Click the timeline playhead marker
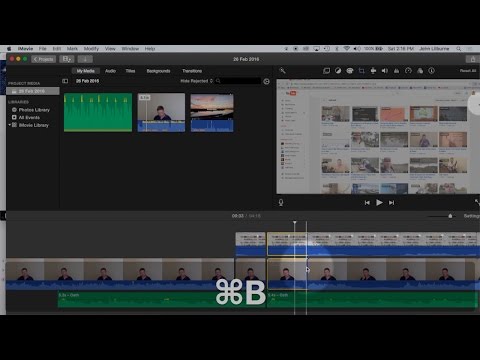Image resolution: width=480 pixels, height=360 pixels. 295,222
